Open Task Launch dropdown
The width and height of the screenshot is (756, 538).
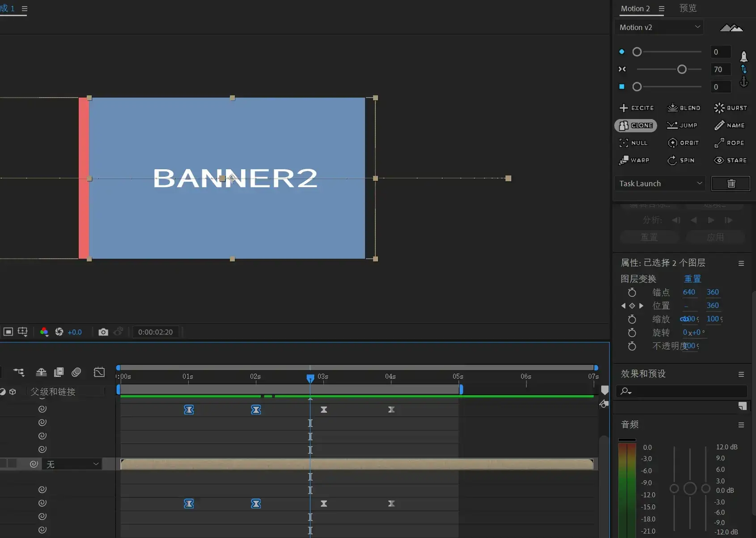coord(660,184)
